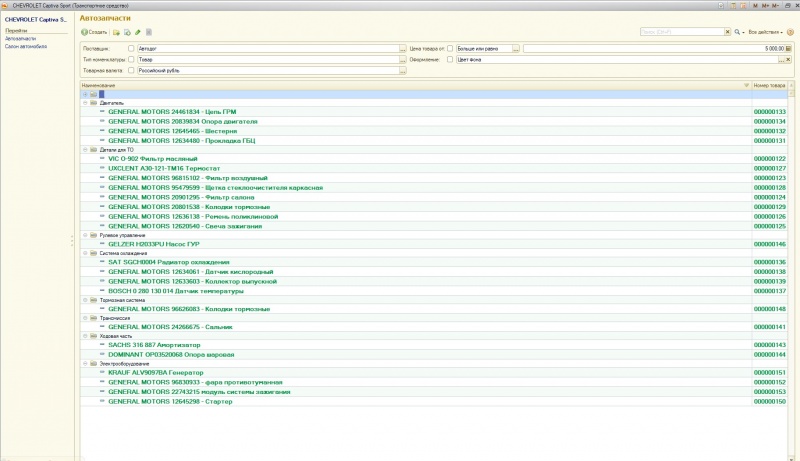800x461 pixels.
Task: Click the CHEVROLET Captiva S... panel header
Action: 36,19
